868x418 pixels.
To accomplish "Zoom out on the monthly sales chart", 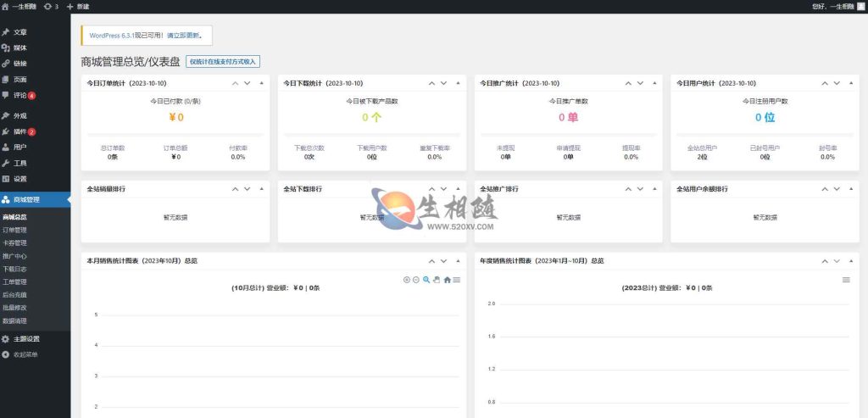I will pos(416,280).
